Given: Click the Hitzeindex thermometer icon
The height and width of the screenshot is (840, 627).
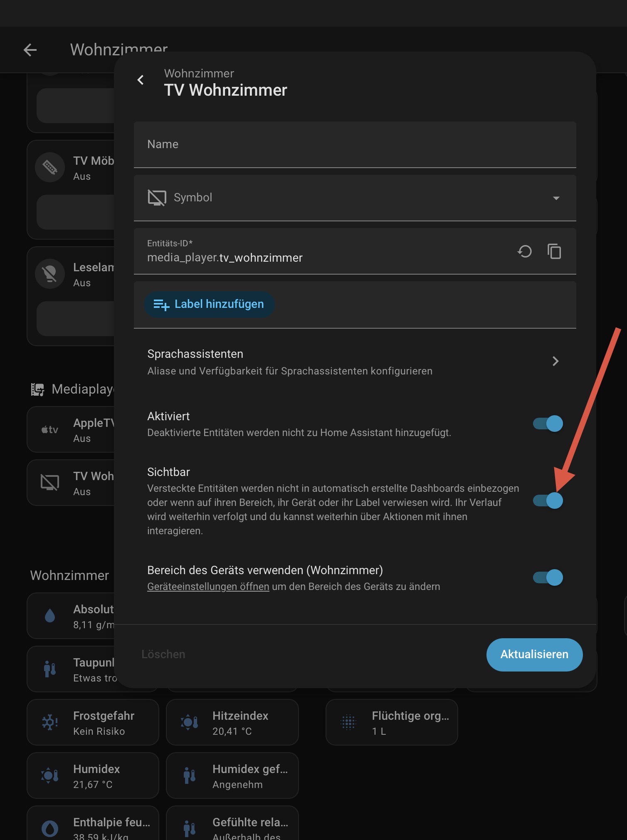Looking at the screenshot, I should tap(189, 722).
